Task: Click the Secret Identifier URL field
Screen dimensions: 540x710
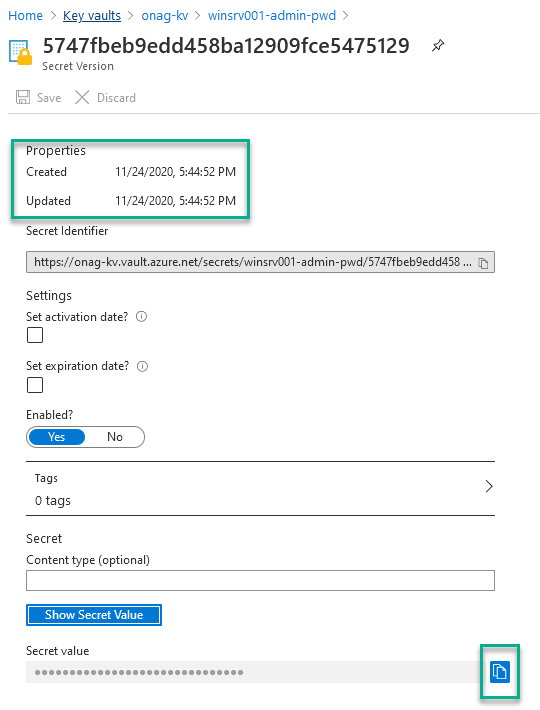Action: pos(260,262)
